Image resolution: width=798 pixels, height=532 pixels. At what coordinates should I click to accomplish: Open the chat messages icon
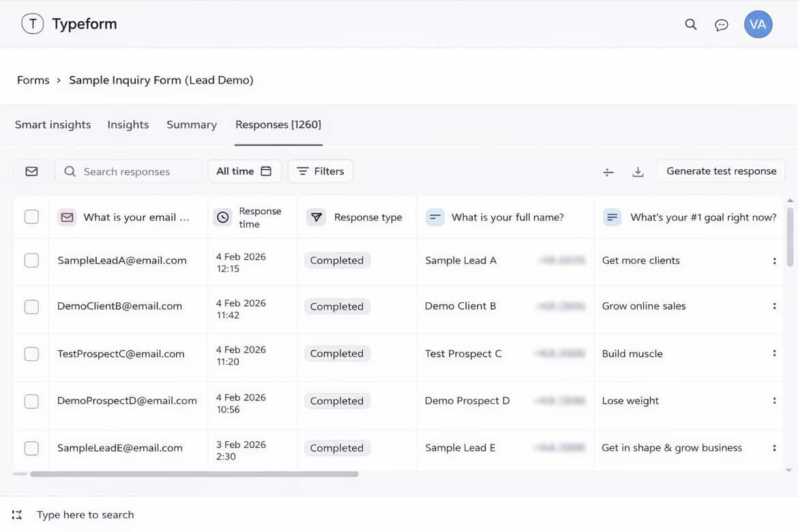tap(721, 25)
